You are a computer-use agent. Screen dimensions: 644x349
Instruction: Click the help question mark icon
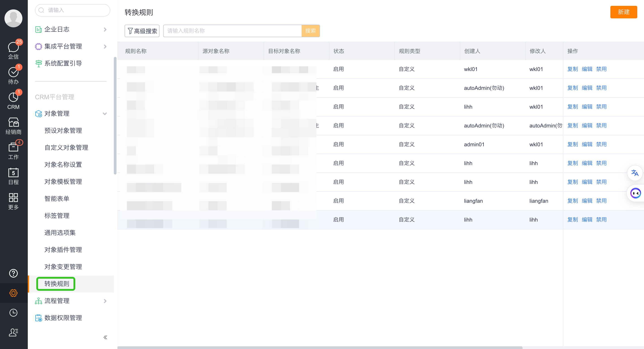pos(13,273)
